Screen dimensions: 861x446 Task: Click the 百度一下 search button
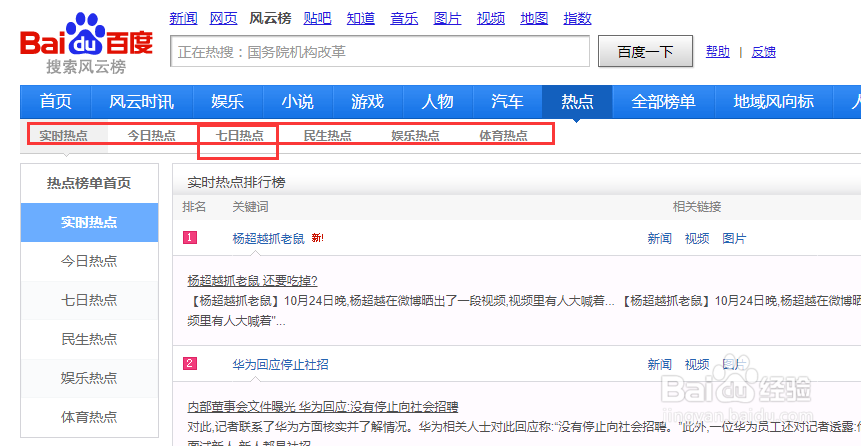coord(645,52)
